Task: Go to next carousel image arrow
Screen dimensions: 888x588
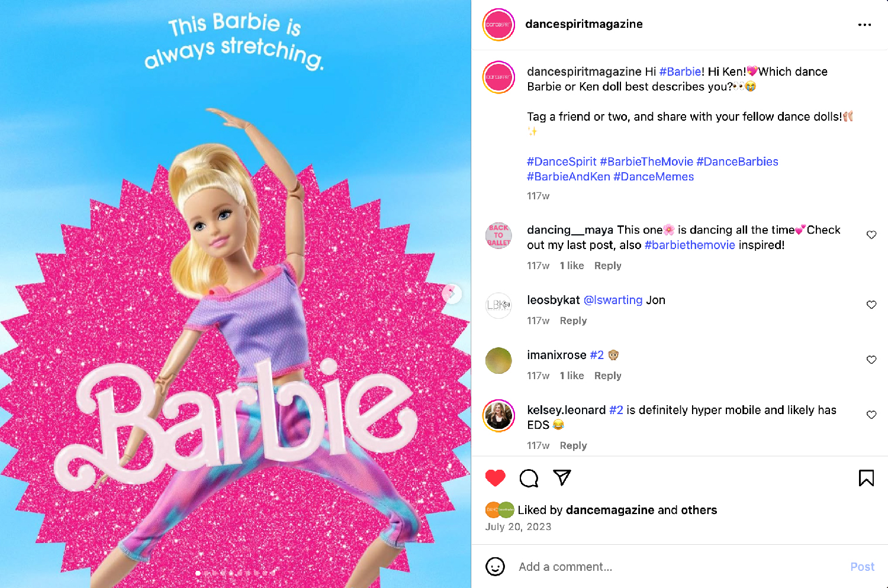Action: tap(452, 293)
